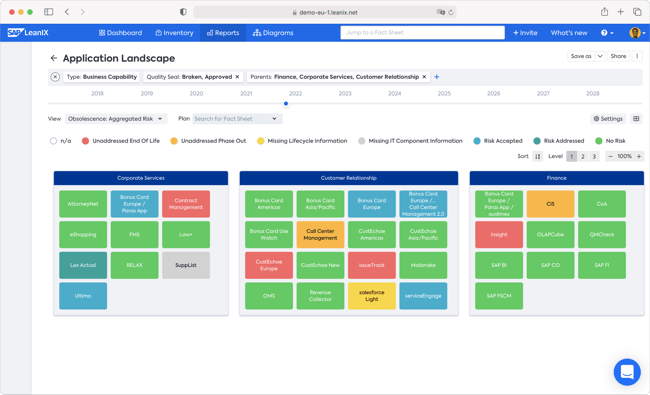Open the Contract Management tile
Image resolution: width=650 pixels, height=395 pixels.
point(186,204)
